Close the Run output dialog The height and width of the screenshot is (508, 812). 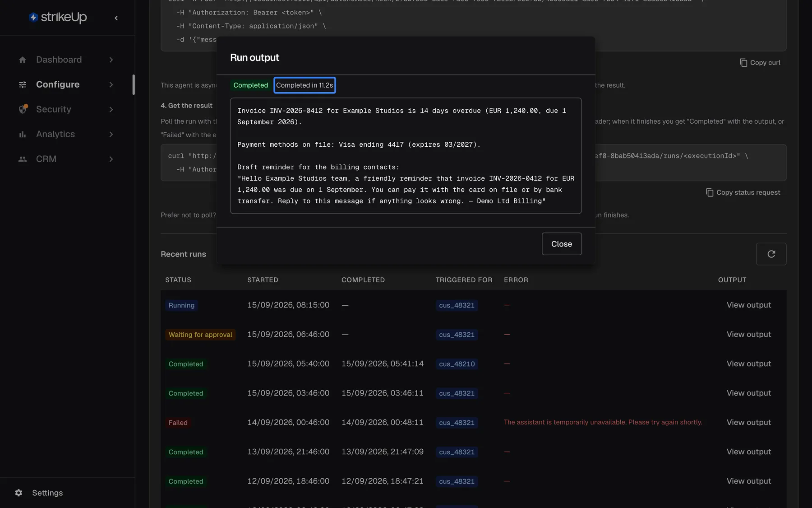click(561, 244)
